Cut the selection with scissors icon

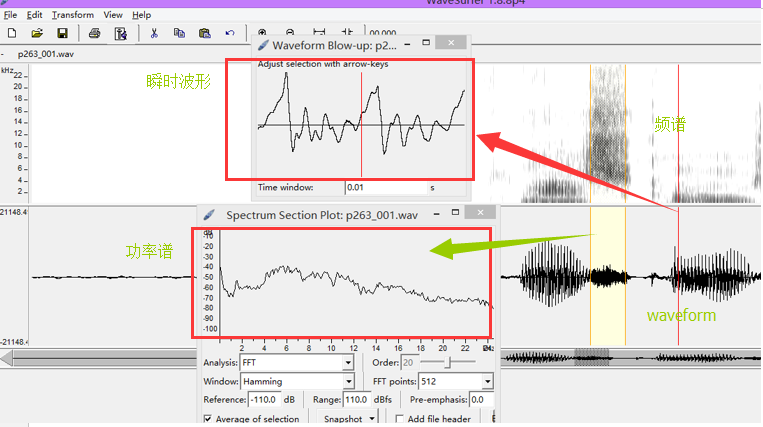(x=154, y=33)
